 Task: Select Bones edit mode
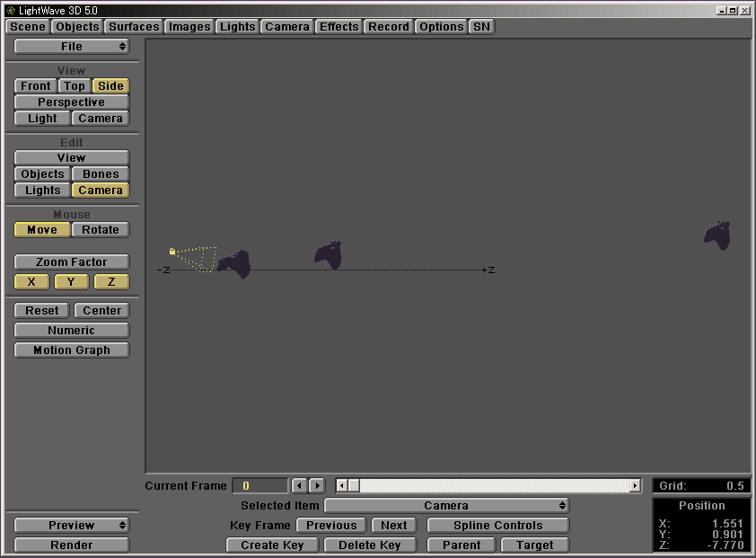[x=100, y=173]
